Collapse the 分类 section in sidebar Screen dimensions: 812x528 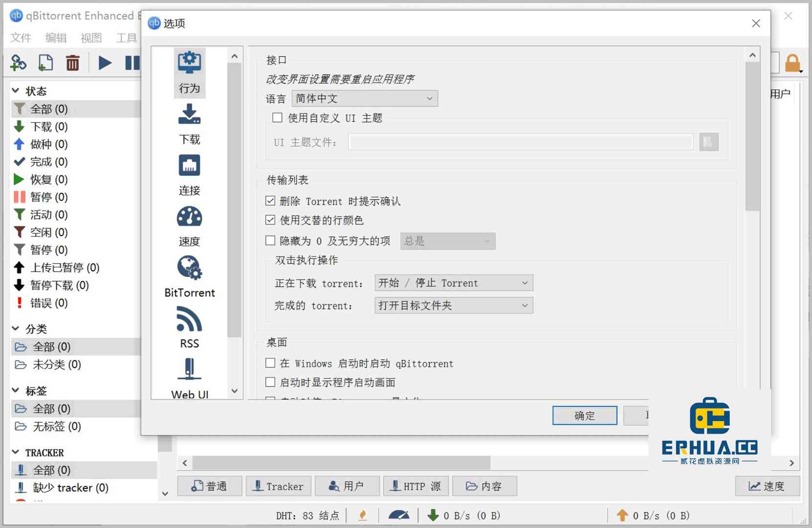click(x=16, y=329)
